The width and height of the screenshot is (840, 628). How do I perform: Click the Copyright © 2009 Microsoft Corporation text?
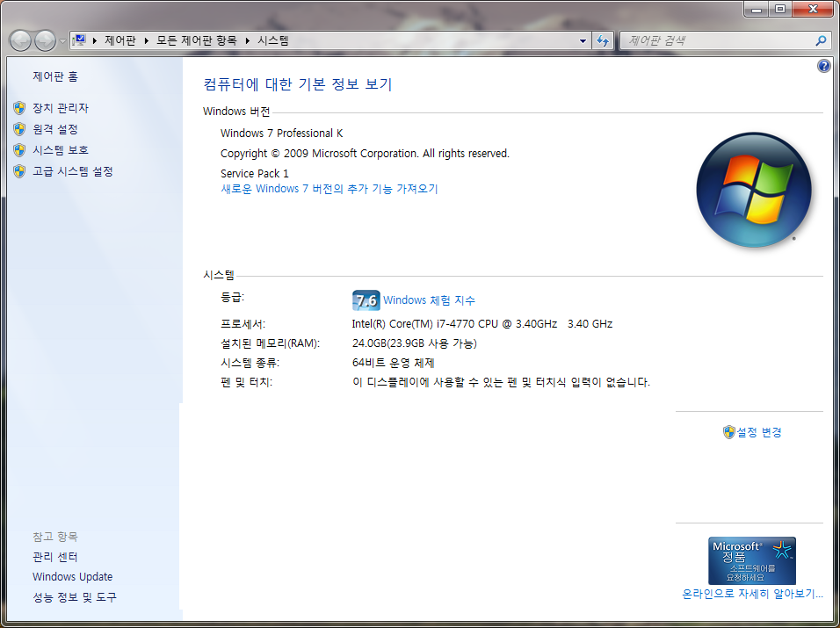coord(365,154)
